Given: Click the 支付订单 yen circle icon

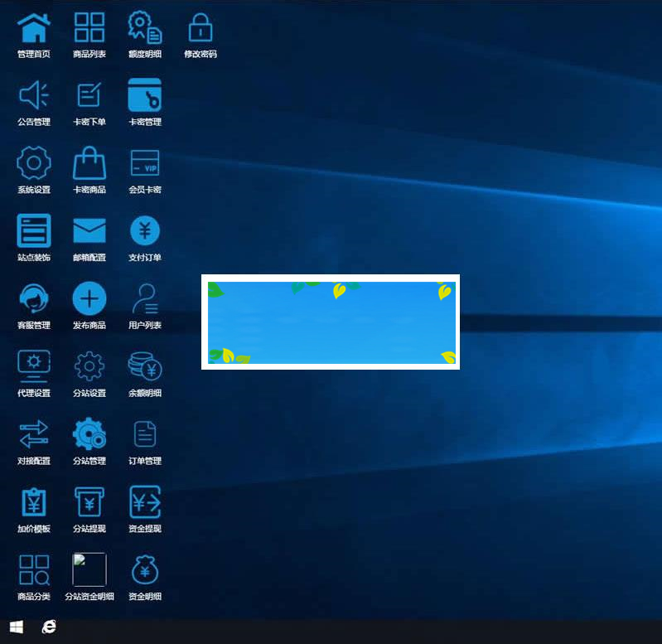Looking at the screenshot, I should 145,230.
